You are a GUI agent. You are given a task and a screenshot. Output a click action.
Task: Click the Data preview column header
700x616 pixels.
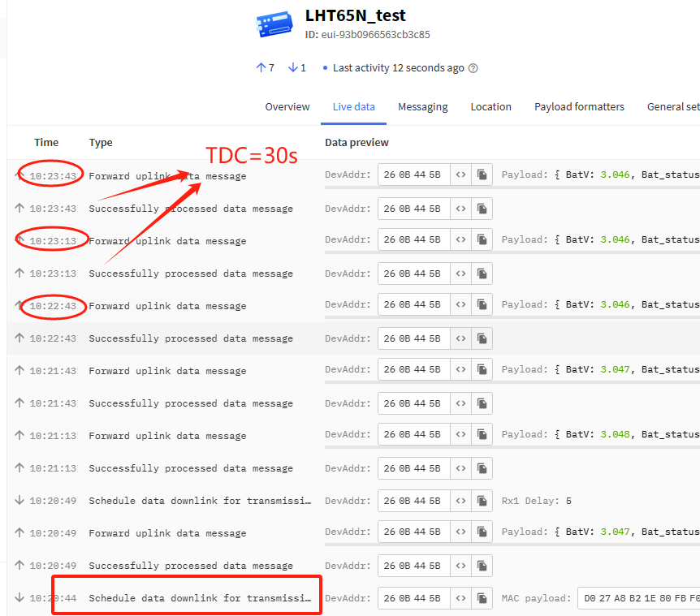(356, 142)
